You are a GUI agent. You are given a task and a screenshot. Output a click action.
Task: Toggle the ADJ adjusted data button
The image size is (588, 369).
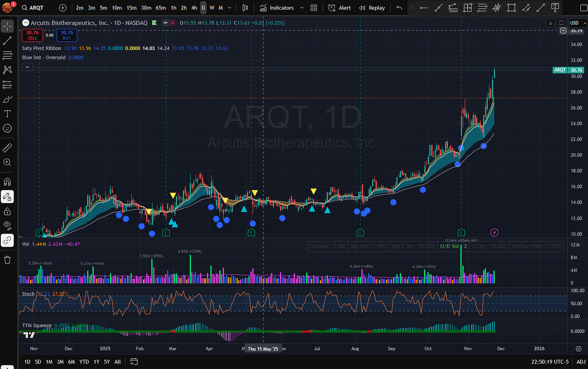click(581, 362)
